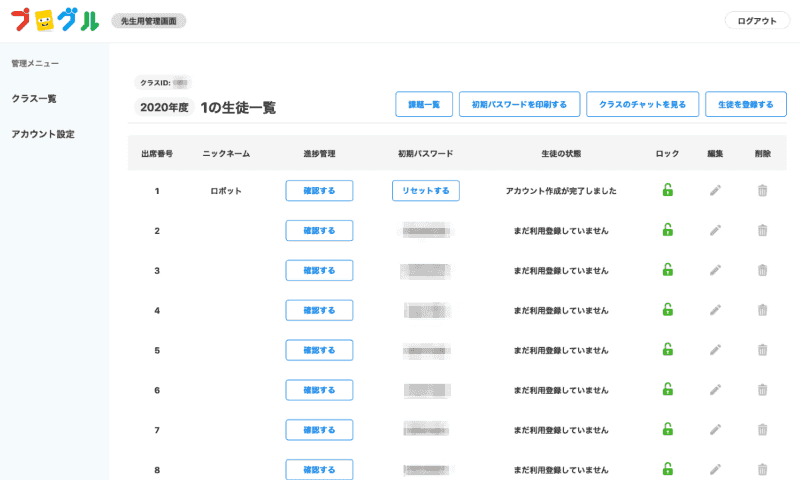Click 初期パスワードを印刷する button
The image size is (800, 480).
click(519, 104)
